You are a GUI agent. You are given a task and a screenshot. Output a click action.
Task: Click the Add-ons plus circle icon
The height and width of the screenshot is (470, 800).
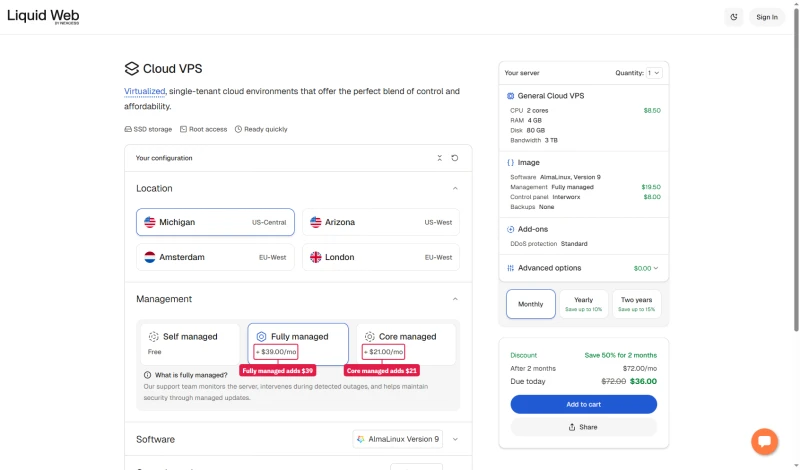pos(510,229)
